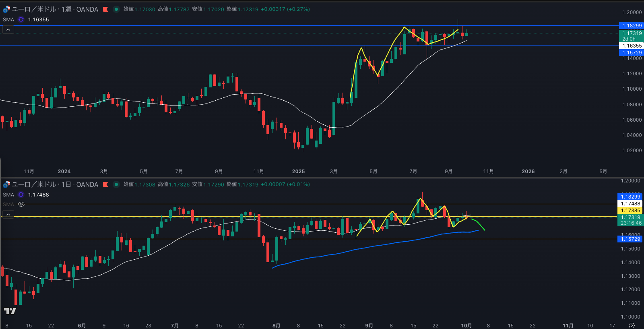This screenshot has height=329, width=644.
Task: Click the 1.18299 blue price label on weekly axis
Action: click(x=631, y=26)
